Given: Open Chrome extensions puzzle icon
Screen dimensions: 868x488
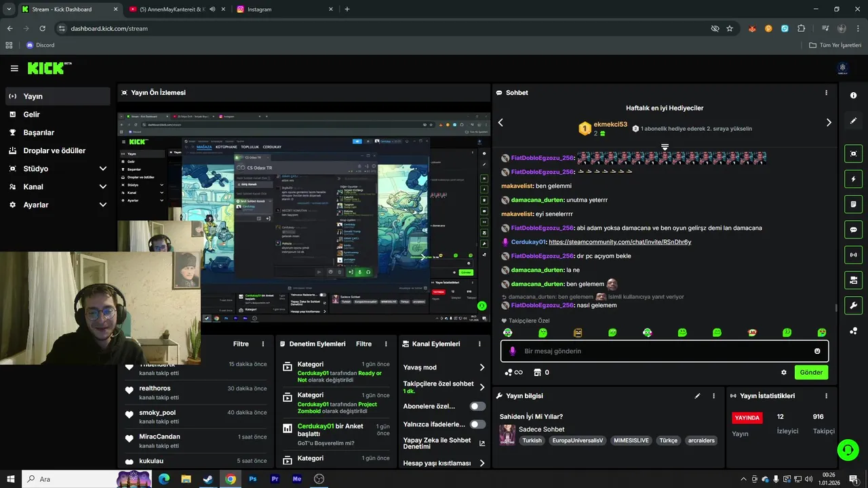Looking at the screenshot, I should click(x=802, y=28).
